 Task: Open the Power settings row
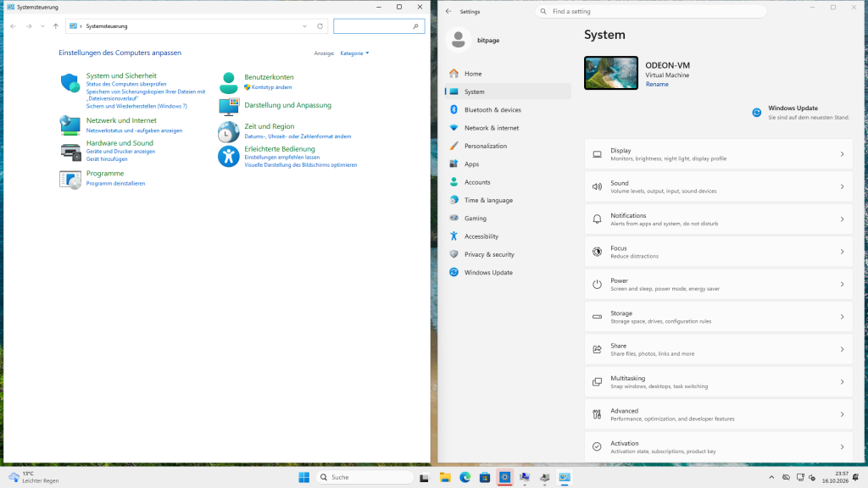pos(719,285)
